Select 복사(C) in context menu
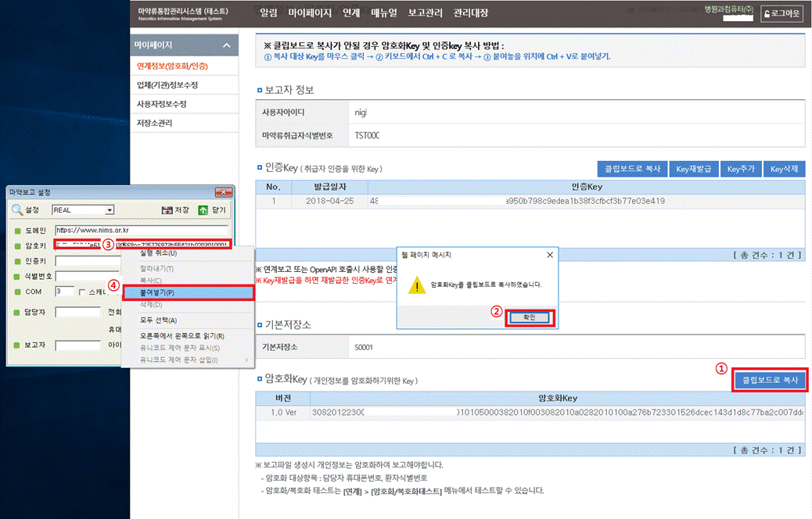Screen dimensions: 812x519 click(x=188, y=281)
